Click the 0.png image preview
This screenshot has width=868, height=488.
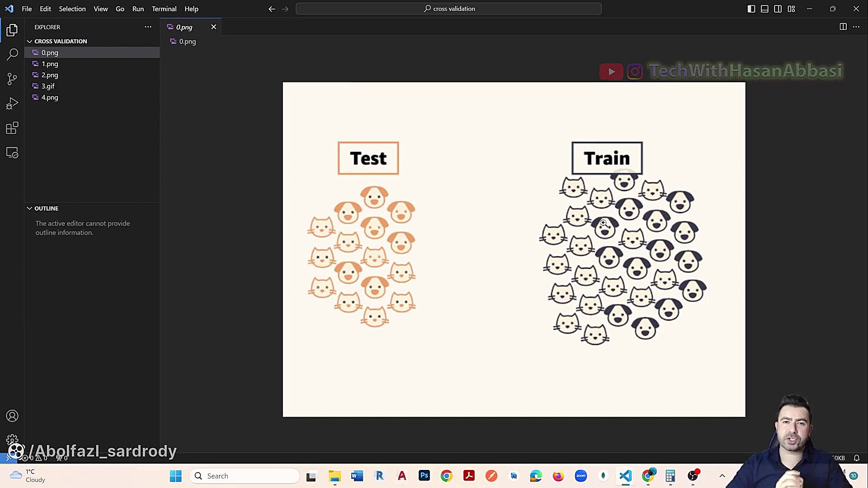pyautogui.click(x=514, y=249)
